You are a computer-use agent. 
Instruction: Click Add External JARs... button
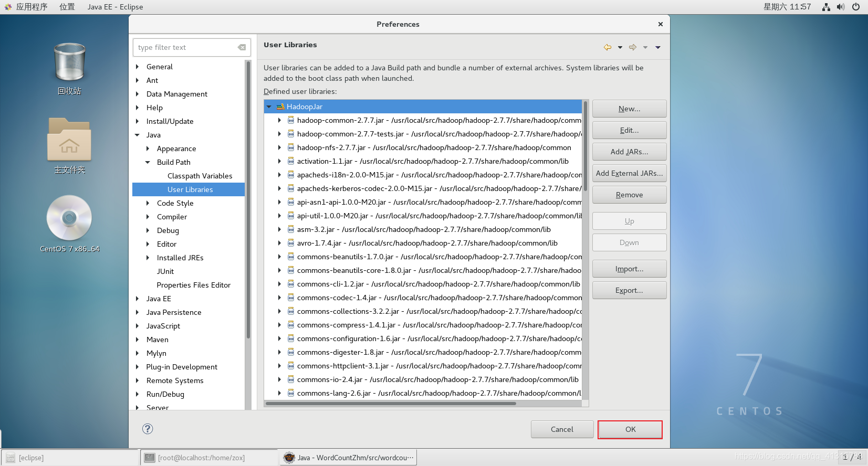629,173
